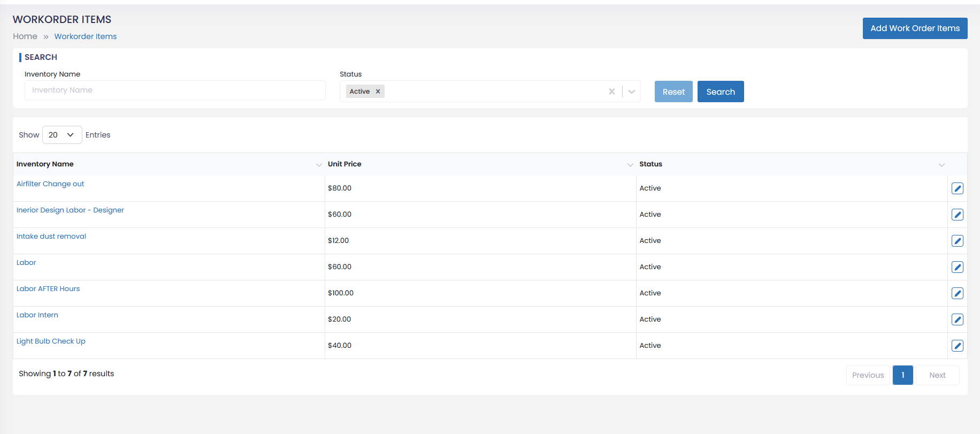This screenshot has width=980, height=434.
Task: Edit the Intake dust removal item
Action: [957, 241]
